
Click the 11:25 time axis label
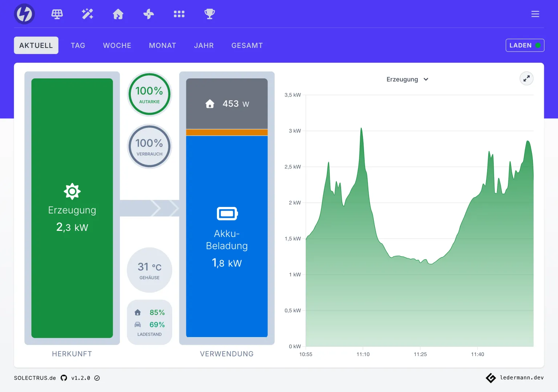click(420, 354)
